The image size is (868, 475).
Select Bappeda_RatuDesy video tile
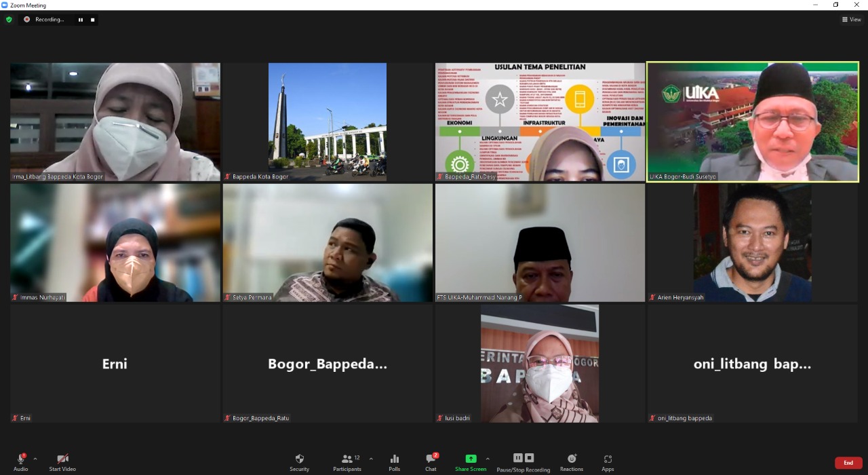pos(540,122)
